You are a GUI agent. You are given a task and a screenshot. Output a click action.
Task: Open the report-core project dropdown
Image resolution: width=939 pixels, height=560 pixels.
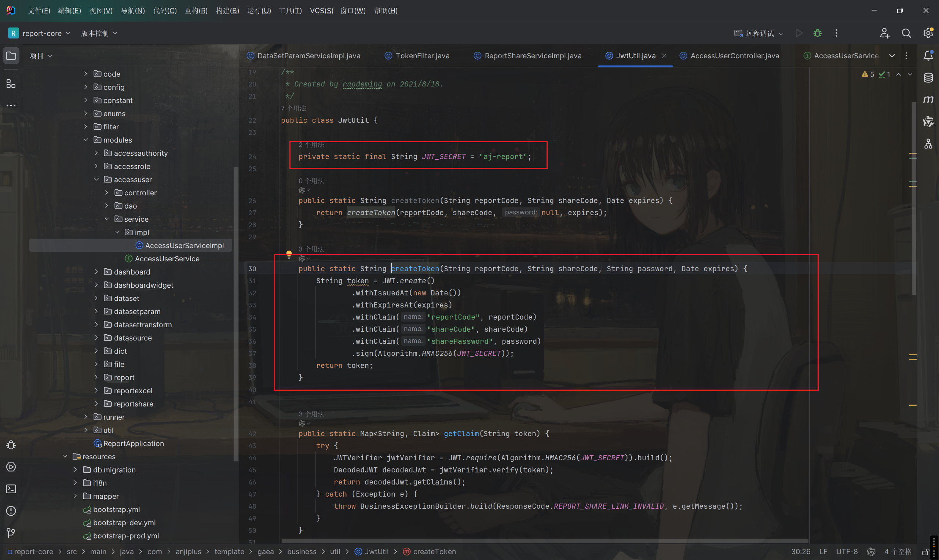(x=39, y=33)
